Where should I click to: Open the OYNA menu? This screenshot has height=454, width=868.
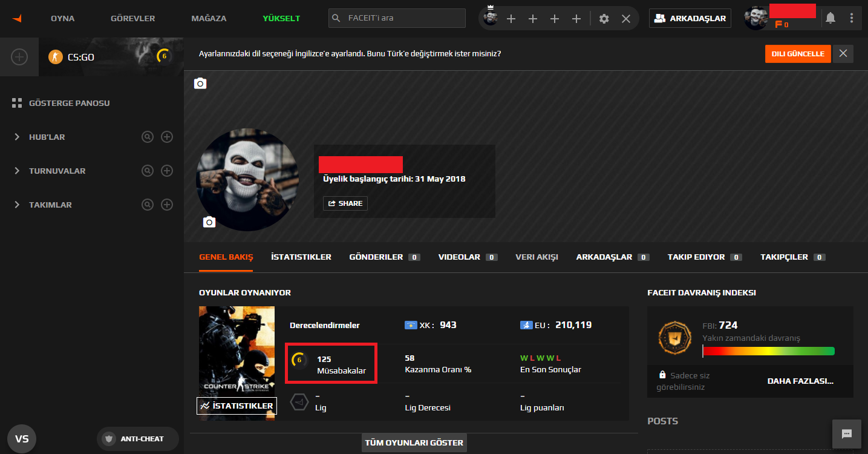63,18
